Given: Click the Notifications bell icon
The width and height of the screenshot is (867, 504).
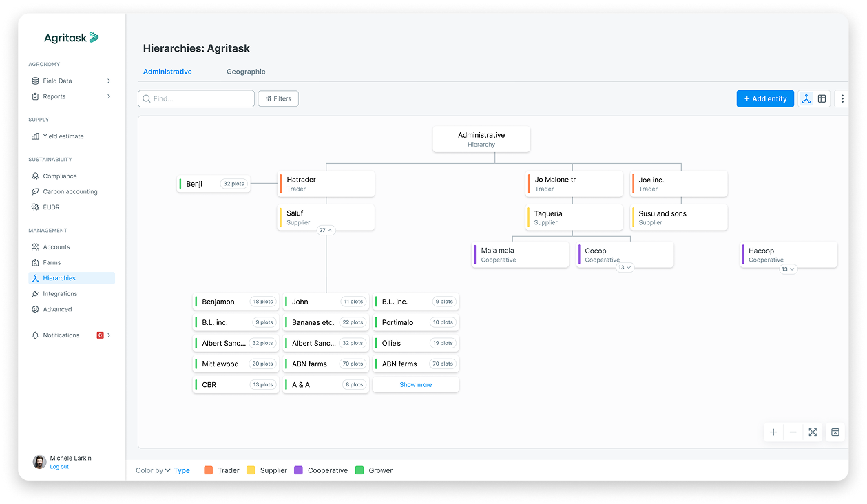Looking at the screenshot, I should point(36,335).
